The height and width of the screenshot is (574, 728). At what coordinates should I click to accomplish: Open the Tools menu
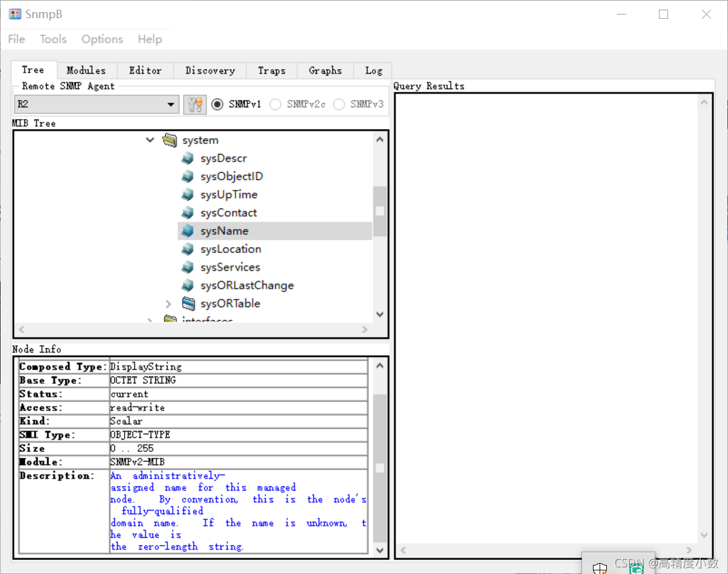pyautogui.click(x=53, y=39)
